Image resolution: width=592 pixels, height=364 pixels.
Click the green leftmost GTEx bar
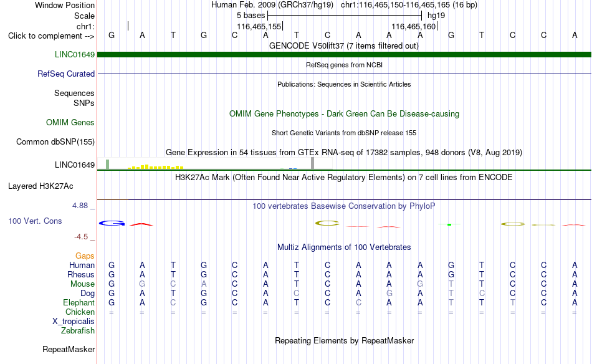coord(108,165)
